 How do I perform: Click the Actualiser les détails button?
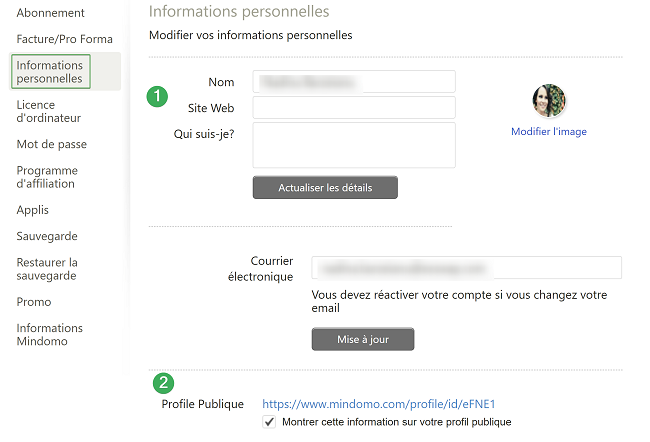(325, 187)
